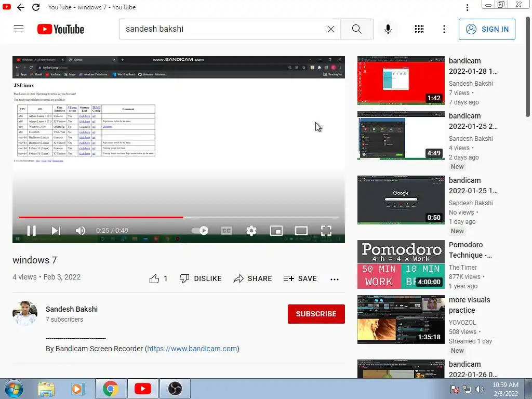
Task: Reload the page with refresh icon
Action: click(x=36, y=7)
